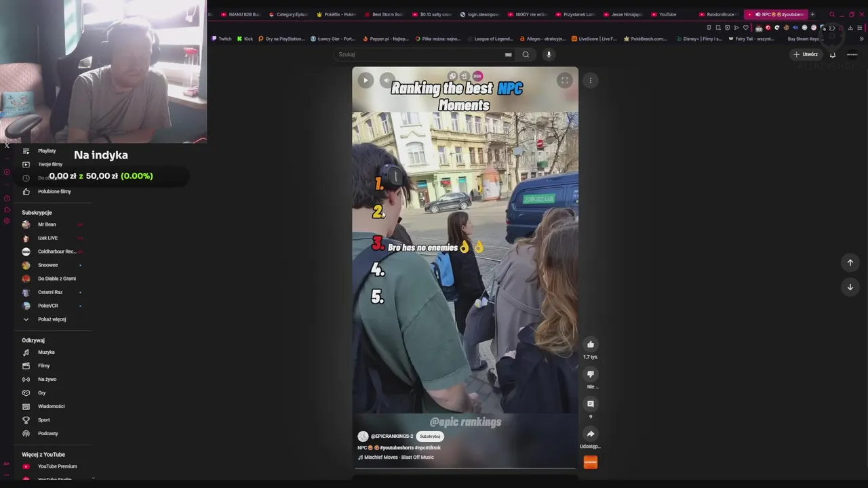Open Wiadomości news section
Image resolution: width=868 pixels, height=488 pixels.
tap(51, 407)
